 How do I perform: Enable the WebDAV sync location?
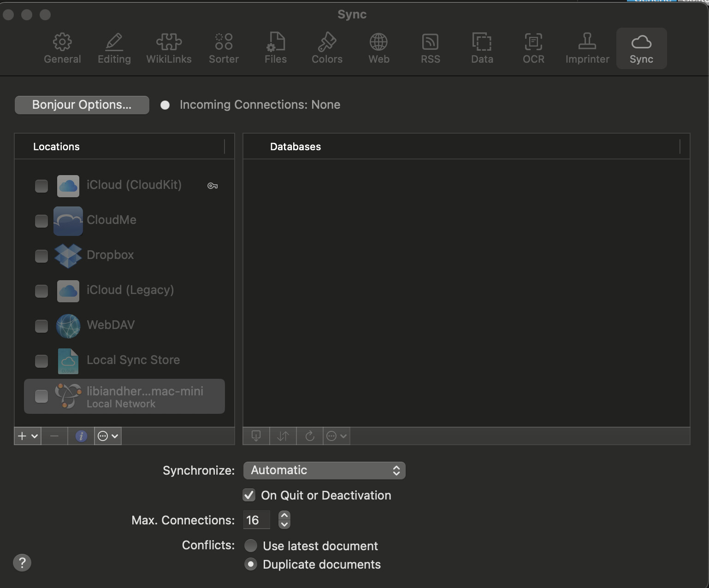[x=41, y=326]
